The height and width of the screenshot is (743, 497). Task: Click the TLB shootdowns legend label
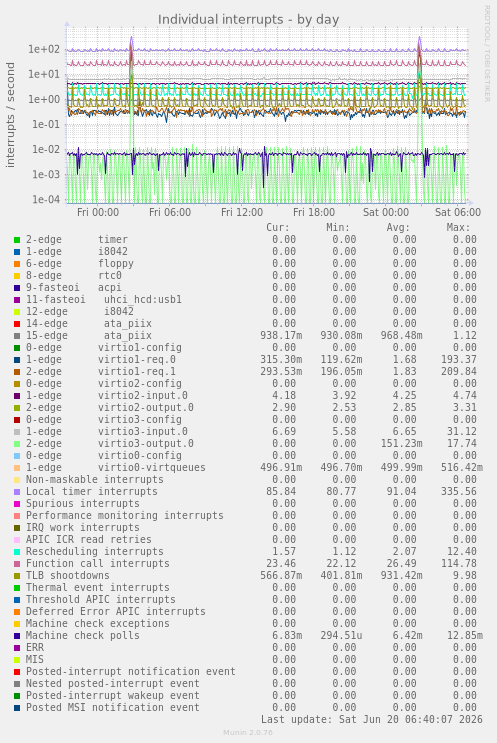68,576
